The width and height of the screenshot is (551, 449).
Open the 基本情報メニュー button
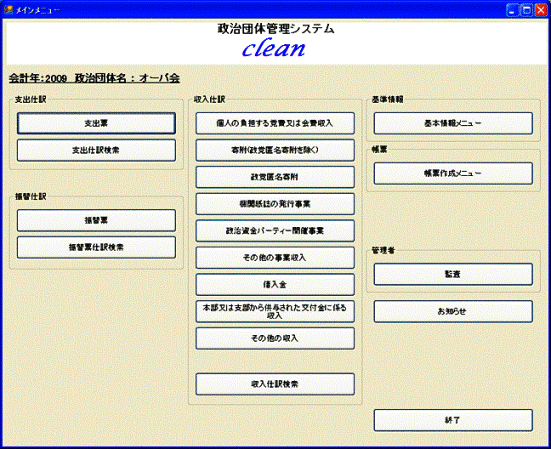(x=453, y=123)
